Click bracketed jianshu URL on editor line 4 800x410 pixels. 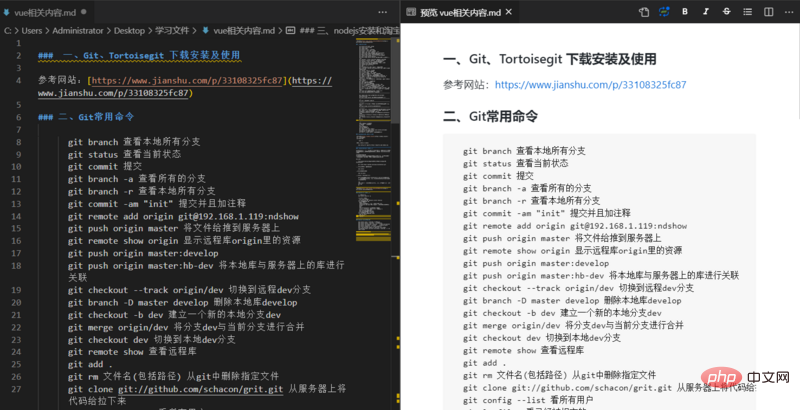[186, 81]
